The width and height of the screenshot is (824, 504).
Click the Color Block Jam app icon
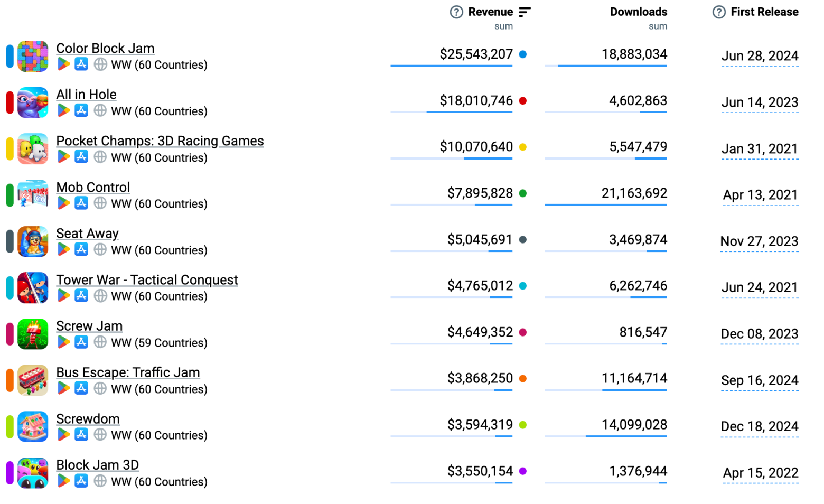tap(33, 56)
